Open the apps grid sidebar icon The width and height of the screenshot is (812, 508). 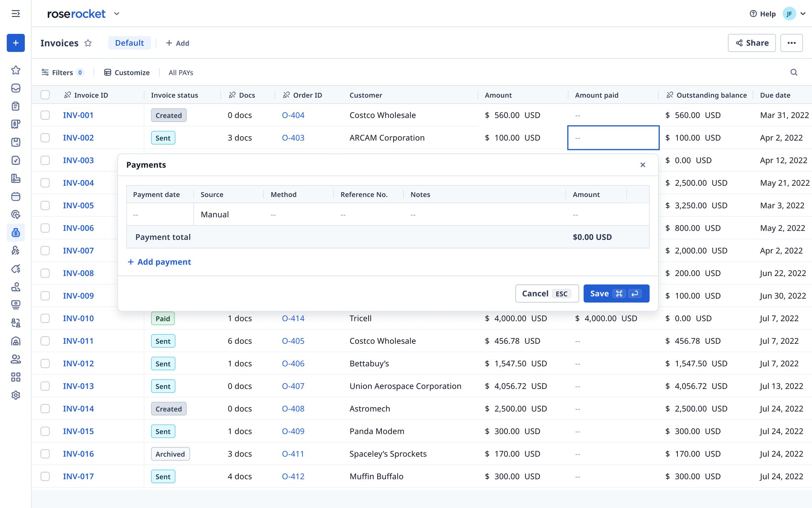(x=16, y=377)
